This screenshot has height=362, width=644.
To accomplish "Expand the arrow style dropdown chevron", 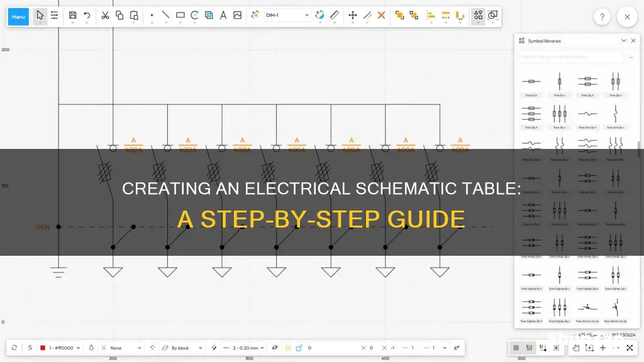I will 445,348.
